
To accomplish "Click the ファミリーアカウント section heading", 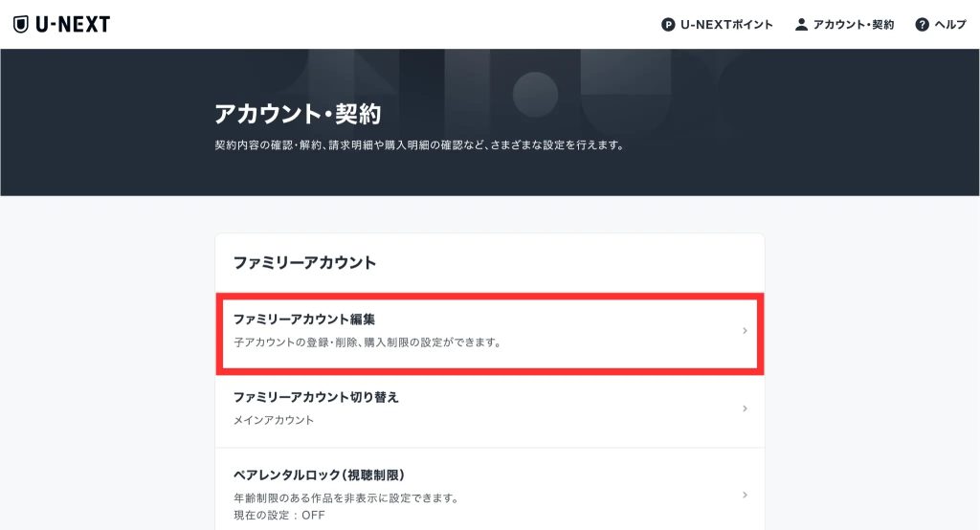I will [x=304, y=262].
